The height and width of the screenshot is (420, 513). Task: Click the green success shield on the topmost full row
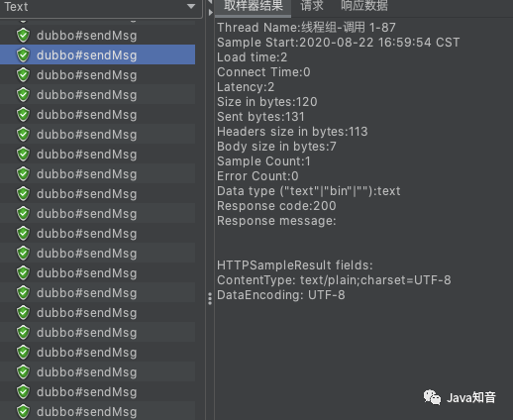point(23,36)
